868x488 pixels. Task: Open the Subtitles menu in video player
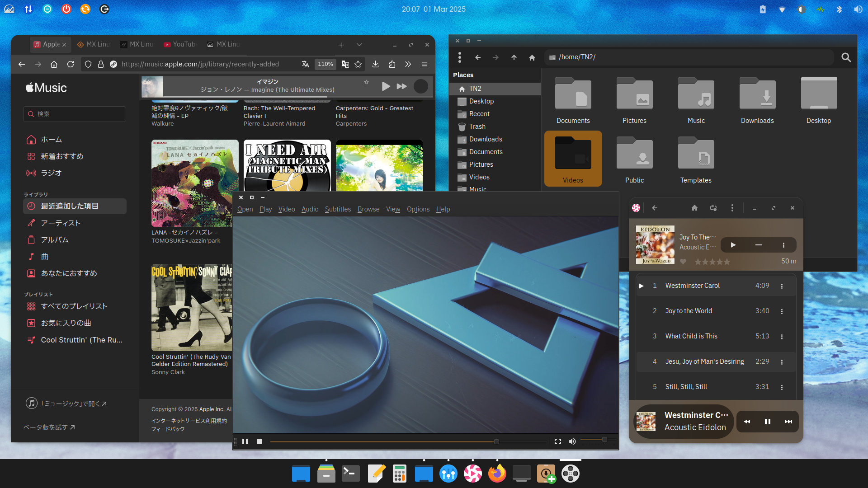pyautogui.click(x=337, y=209)
